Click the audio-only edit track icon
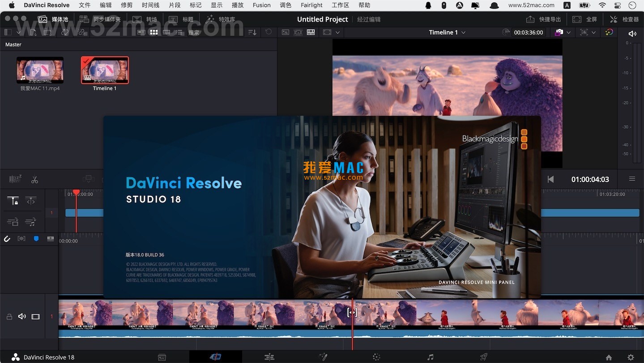The height and width of the screenshot is (363, 644). [x=30, y=221]
